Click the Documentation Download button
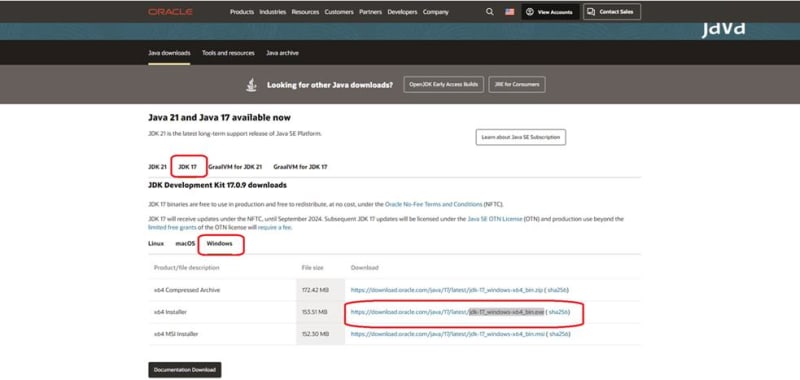Viewport: 800px width, 380px height. point(185,370)
